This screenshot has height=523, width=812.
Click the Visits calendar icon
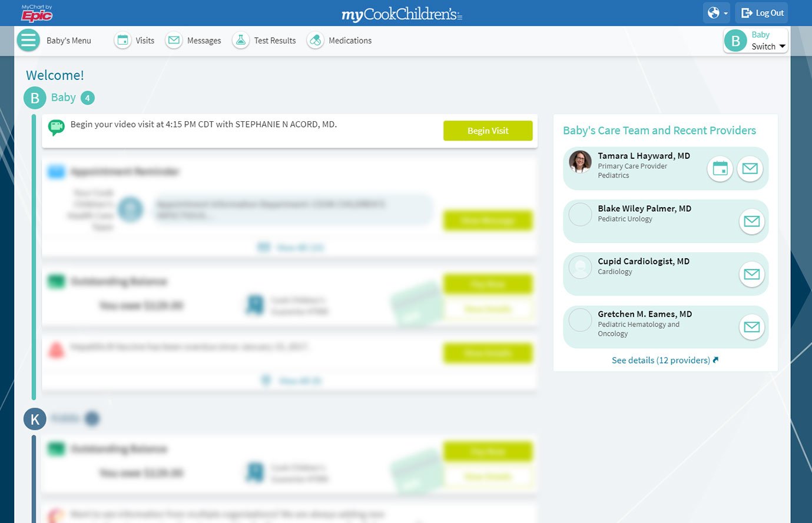122,41
